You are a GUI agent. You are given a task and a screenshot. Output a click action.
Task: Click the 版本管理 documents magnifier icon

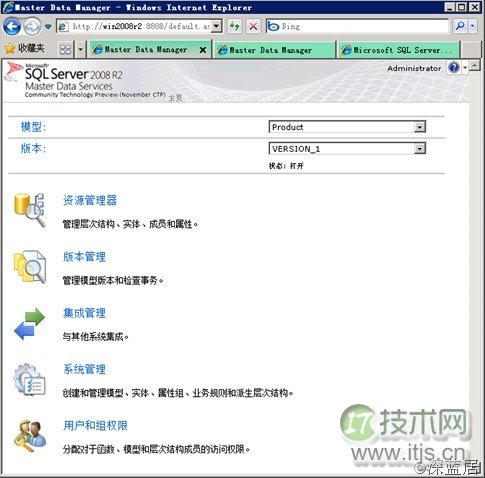click(29, 267)
